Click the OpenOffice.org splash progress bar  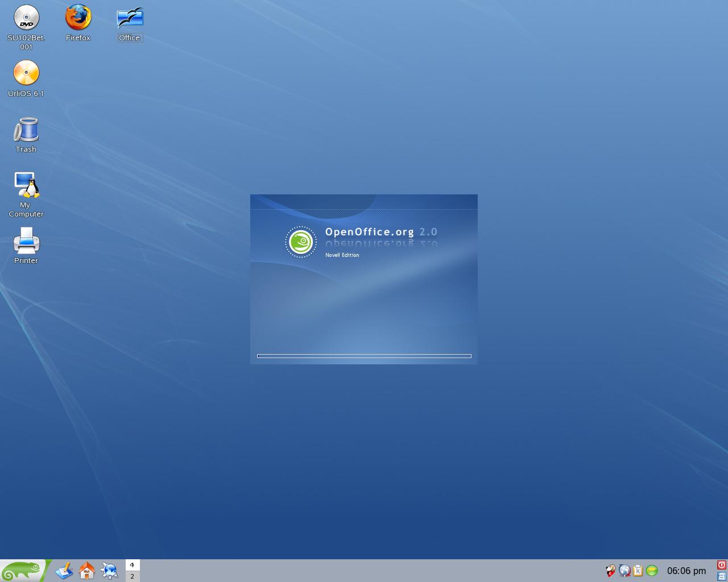coord(364,356)
